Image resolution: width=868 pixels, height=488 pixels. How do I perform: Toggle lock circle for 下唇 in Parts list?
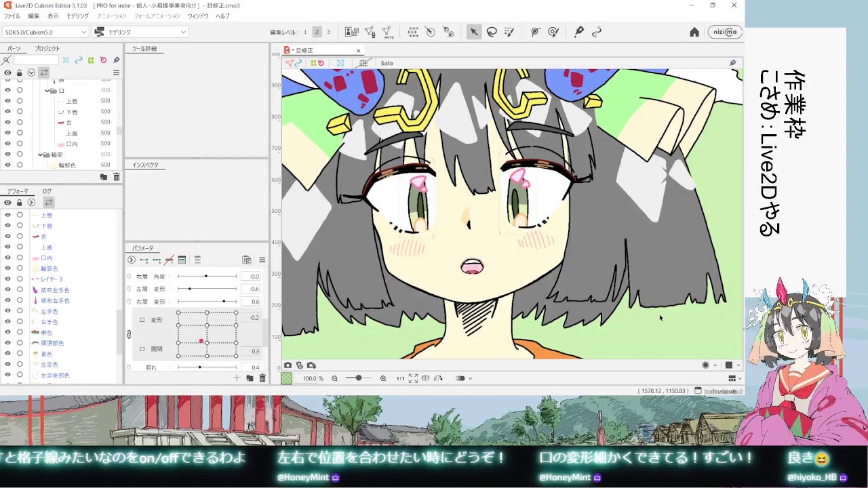20,112
